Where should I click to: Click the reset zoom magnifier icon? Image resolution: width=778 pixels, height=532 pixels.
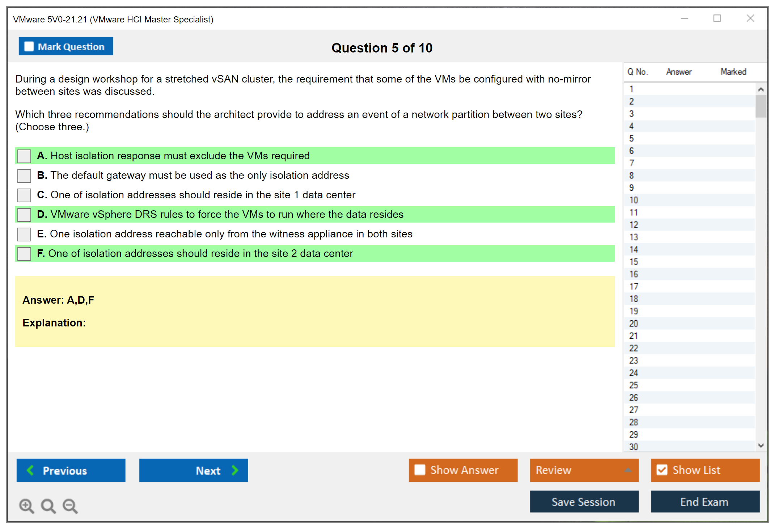pyautogui.click(x=48, y=506)
